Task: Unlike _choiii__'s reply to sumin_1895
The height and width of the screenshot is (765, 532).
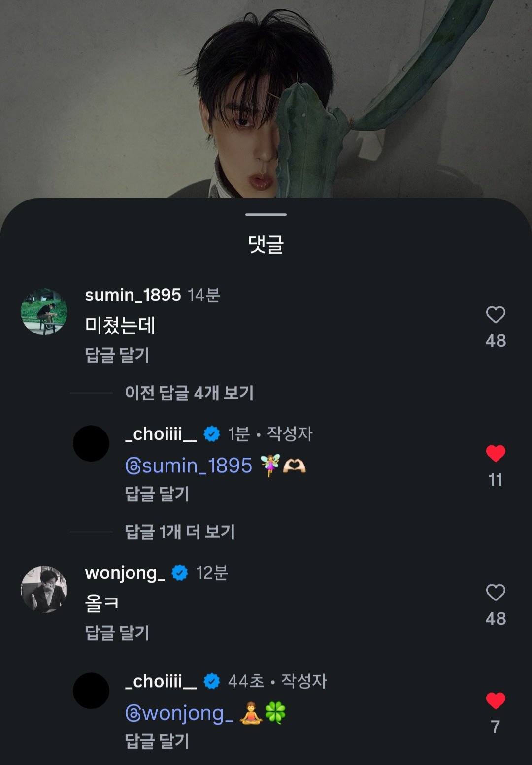Action: (496, 453)
